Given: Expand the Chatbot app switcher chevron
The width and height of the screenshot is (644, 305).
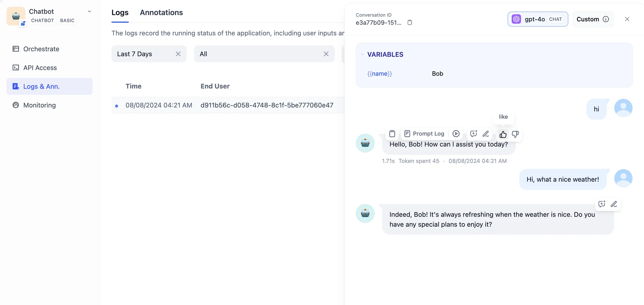Looking at the screenshot, I should tap(89, 11).
